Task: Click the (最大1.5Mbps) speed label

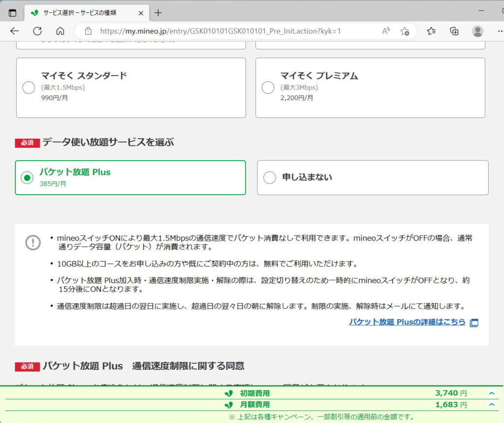Action: click(x=63, y=88)
